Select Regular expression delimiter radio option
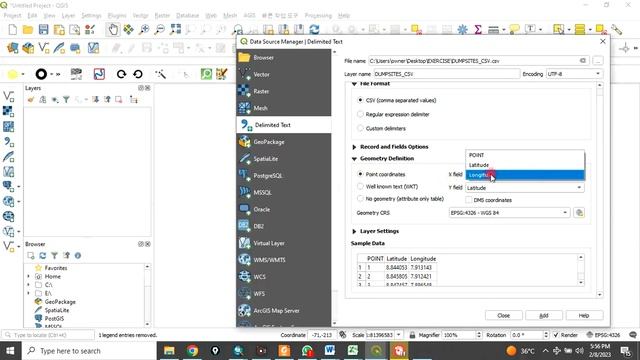Image resolution: width=640 pixels, height=360 pixels. click(360, 114)
